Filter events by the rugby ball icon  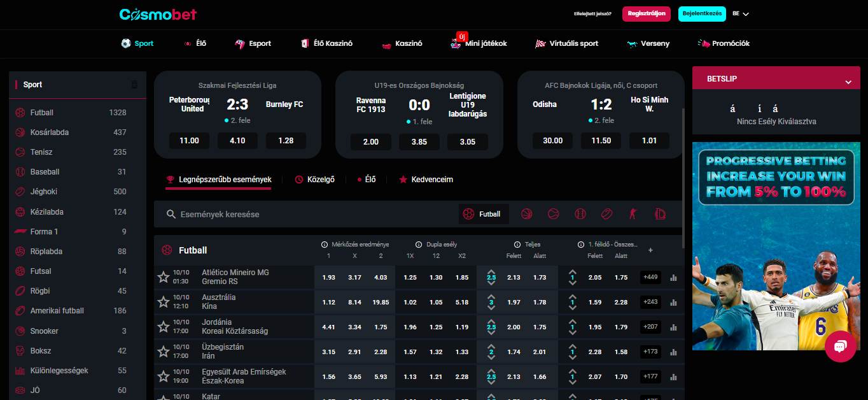click(606, 214)
